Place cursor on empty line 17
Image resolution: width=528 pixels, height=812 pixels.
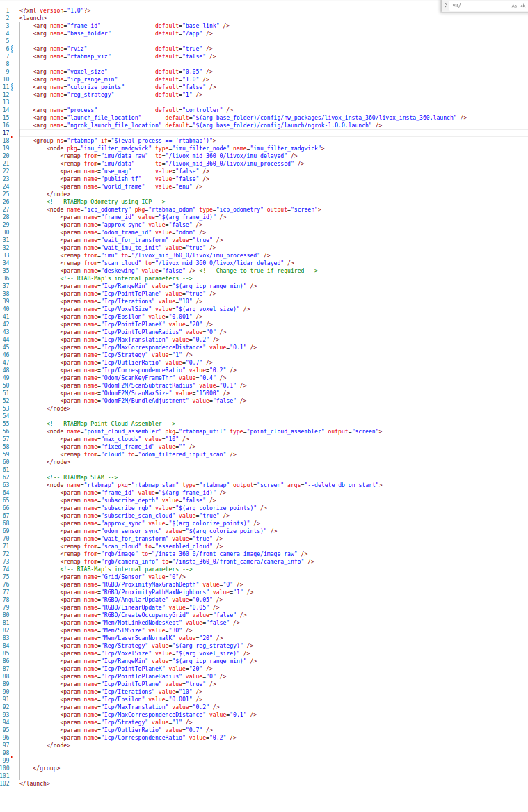click(x=139, y=132)
